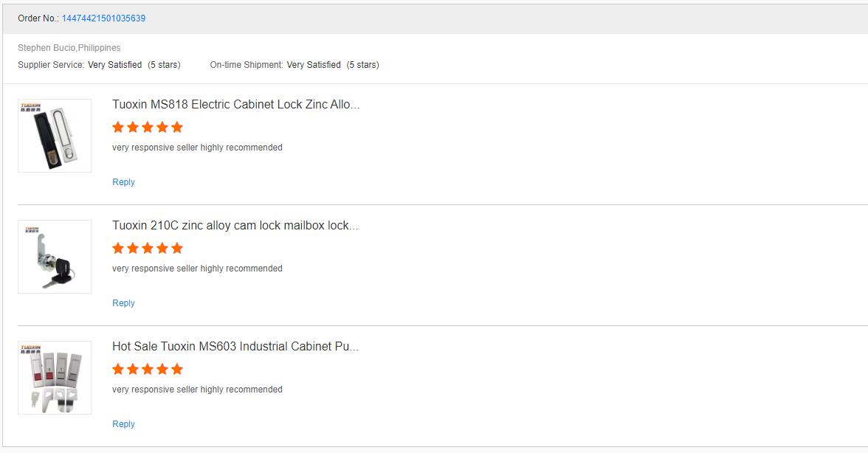Open the Hot Sale Tuoxin MS603 product title
This screenshot has height=453, width=868.
235,347
